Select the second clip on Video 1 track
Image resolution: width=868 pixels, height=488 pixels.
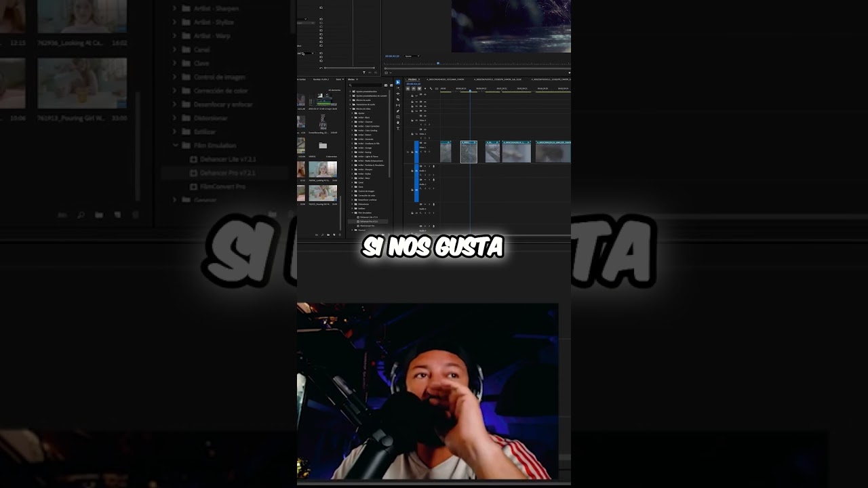coord(469,152)
